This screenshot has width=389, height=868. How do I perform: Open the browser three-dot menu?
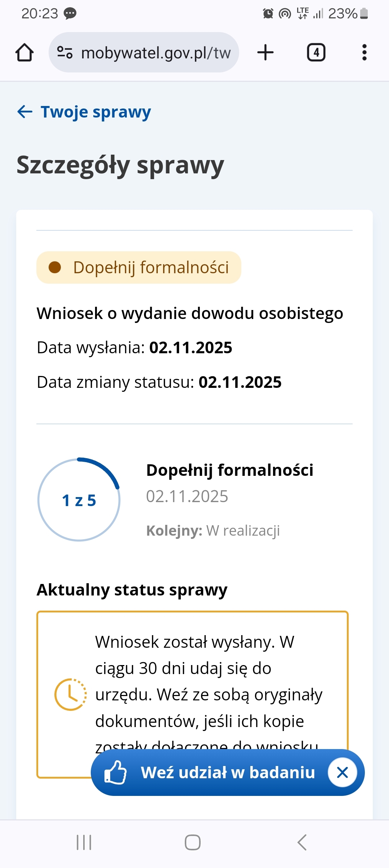tap(364, 53)
